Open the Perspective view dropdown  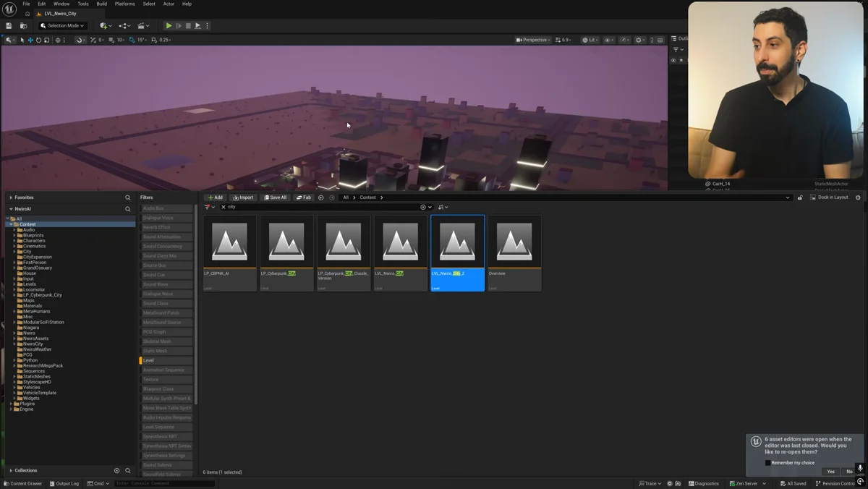[534, 40]
